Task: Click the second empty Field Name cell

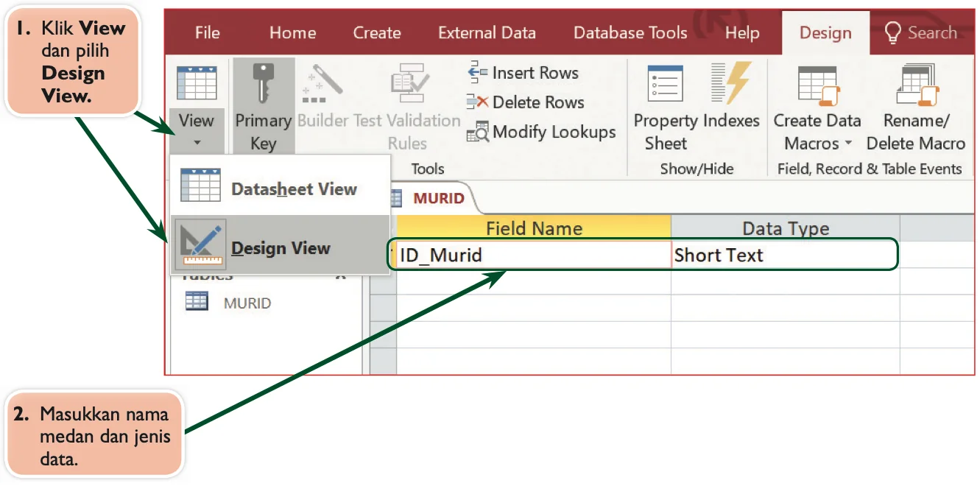Action: pyautogui.click(x=534, y=308)
